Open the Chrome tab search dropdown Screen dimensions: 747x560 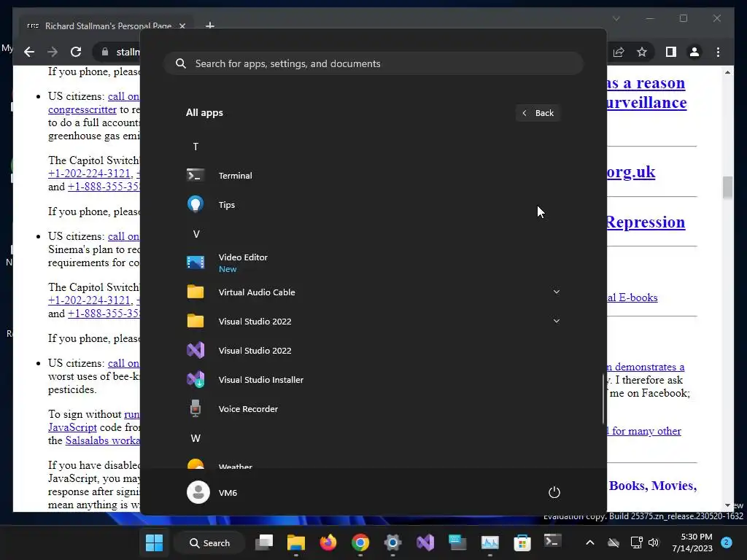pyautogui.click(x=616, y=18)
